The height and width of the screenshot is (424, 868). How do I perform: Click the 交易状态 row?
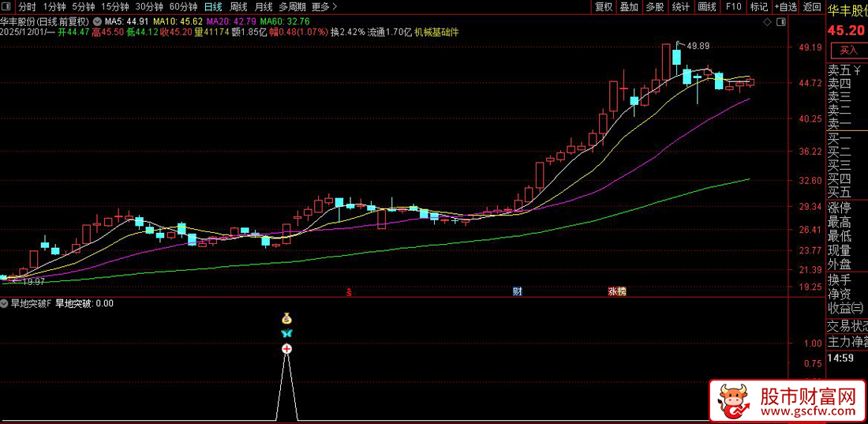tap(847, 325)
